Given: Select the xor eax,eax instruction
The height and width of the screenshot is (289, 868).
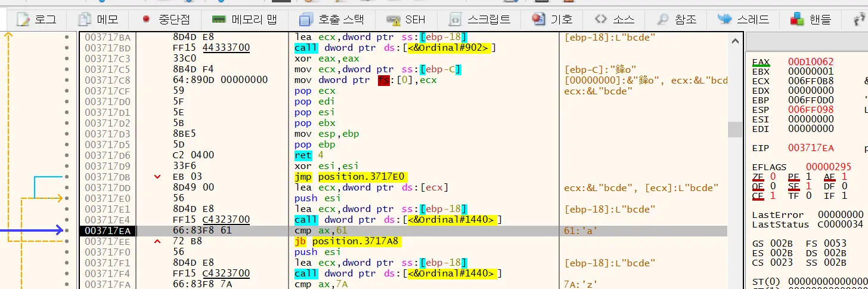Looking at the screenshot, I should point(327,59).
